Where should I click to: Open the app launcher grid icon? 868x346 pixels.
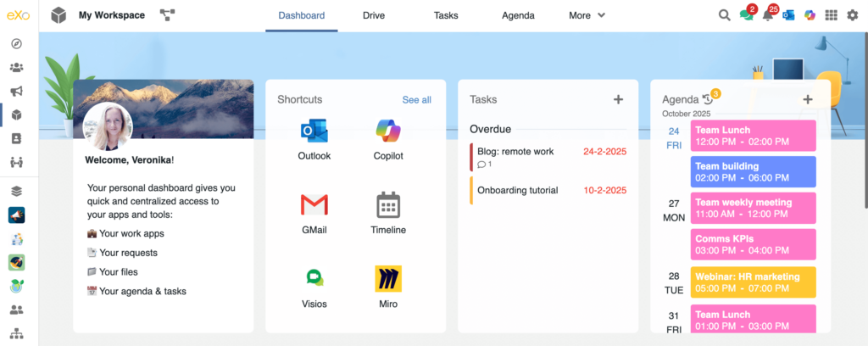831,15
